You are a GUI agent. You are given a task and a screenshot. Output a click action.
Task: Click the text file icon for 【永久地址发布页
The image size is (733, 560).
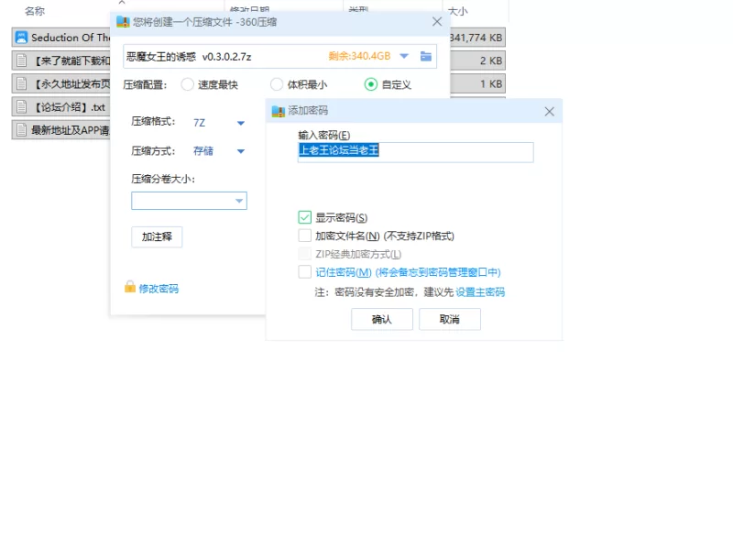point(21,83)
